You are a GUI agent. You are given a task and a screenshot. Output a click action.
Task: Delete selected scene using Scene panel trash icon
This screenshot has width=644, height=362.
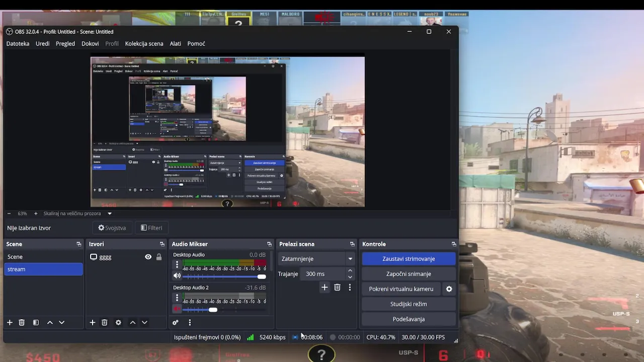22,322
